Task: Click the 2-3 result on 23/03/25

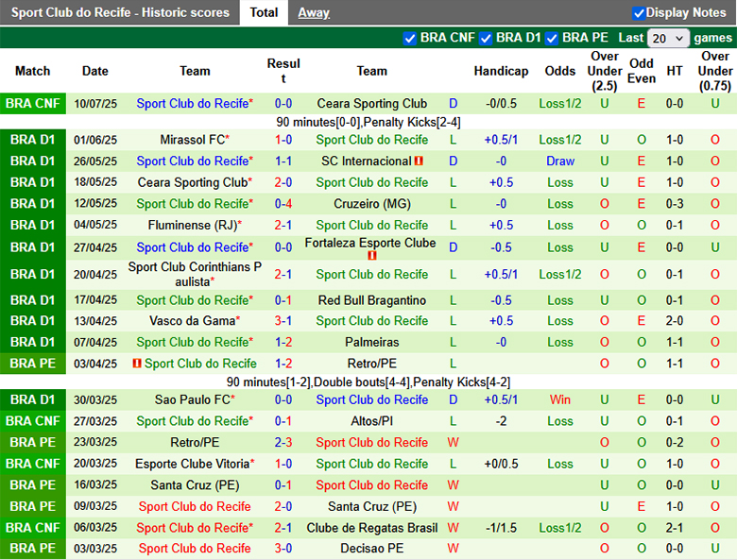Action: point(283,443)
